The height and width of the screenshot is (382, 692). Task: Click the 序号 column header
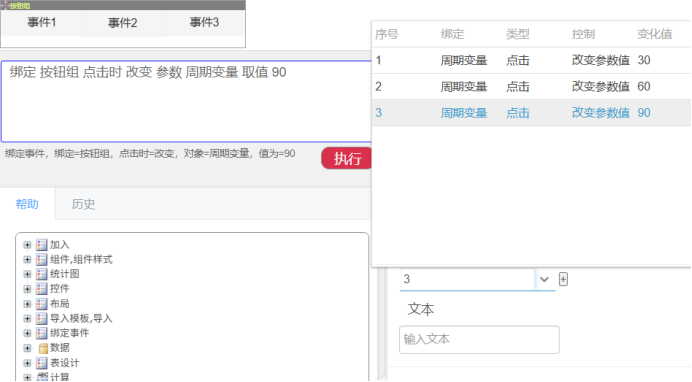pos(387,34)
